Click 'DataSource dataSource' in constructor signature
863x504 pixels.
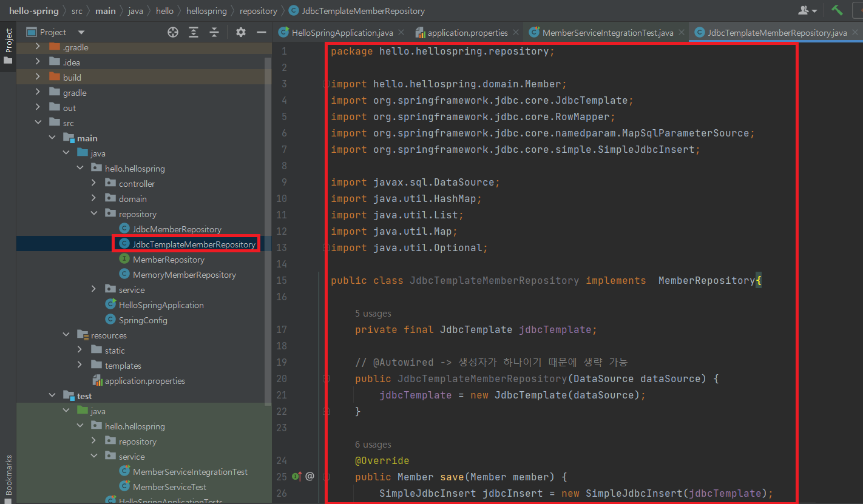point(637,378)
